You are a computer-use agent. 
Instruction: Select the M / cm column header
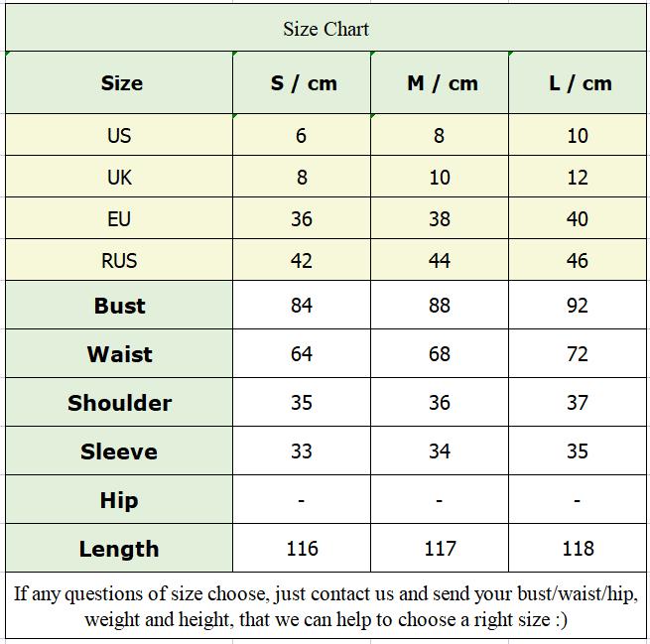click(x=440, y=83)
